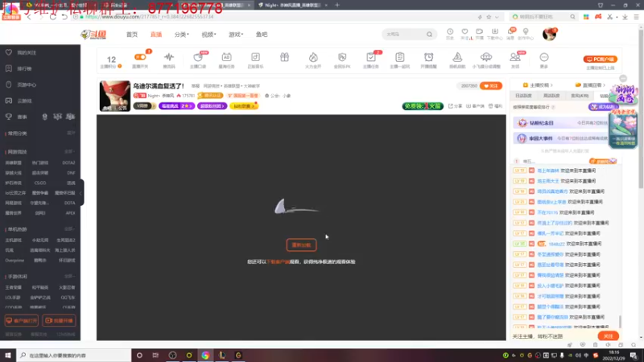The width and height of the screenshot is (644, 362).
Task: Select APEX category in sidebar
Action: click(x=70, y=213)
